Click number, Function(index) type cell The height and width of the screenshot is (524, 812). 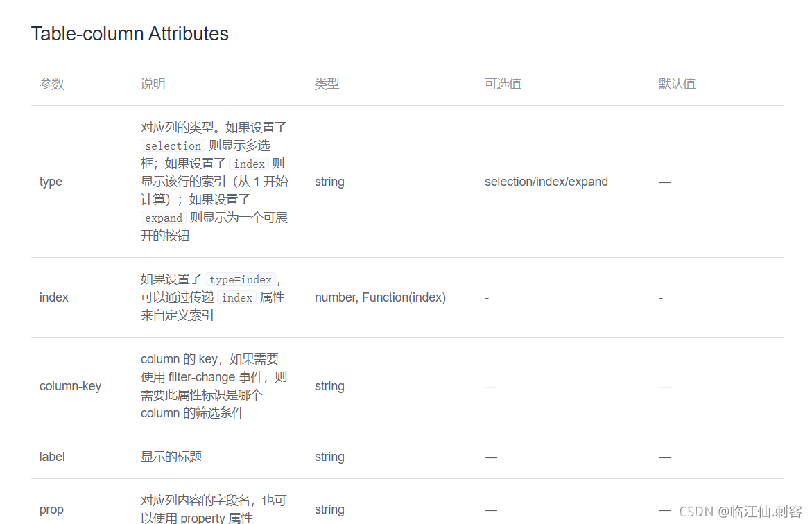point(380,297)
